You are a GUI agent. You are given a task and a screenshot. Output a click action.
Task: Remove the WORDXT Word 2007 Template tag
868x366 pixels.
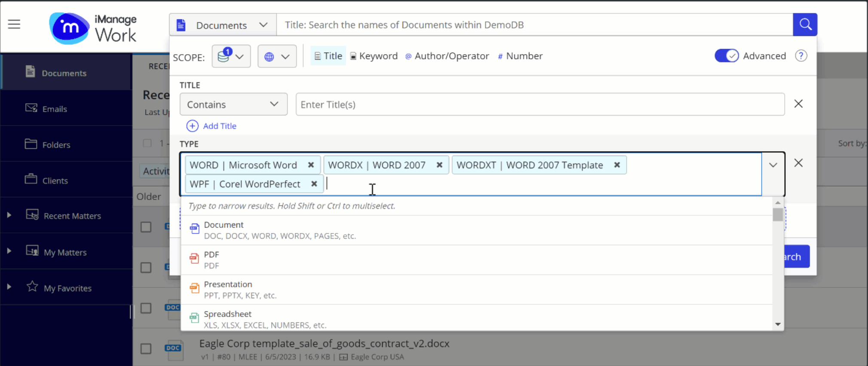tap(617, 165)
